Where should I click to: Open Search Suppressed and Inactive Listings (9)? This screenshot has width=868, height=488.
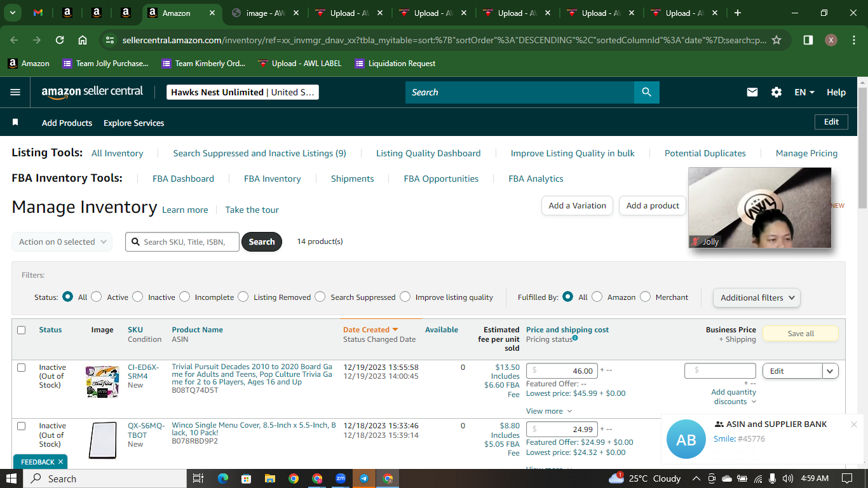[260, 153]
